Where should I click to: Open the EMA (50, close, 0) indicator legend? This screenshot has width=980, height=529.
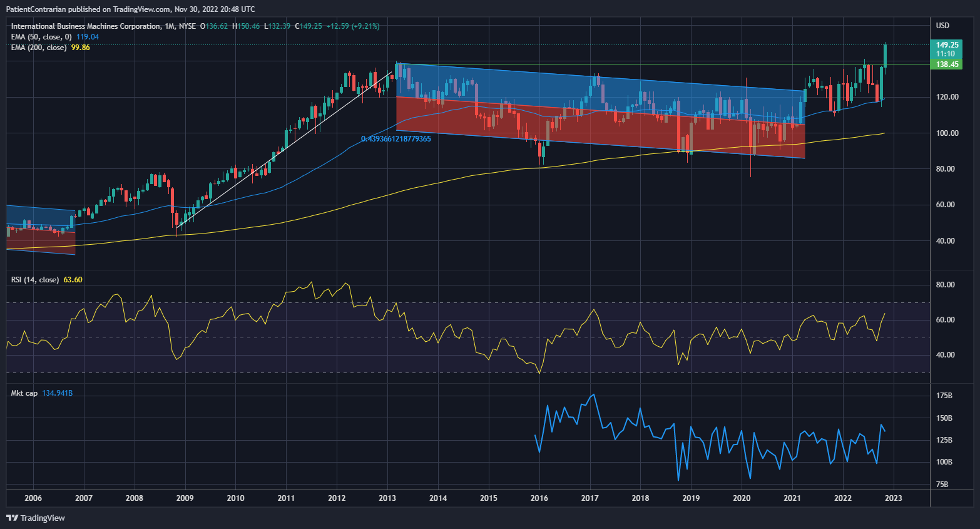point(41,37)
